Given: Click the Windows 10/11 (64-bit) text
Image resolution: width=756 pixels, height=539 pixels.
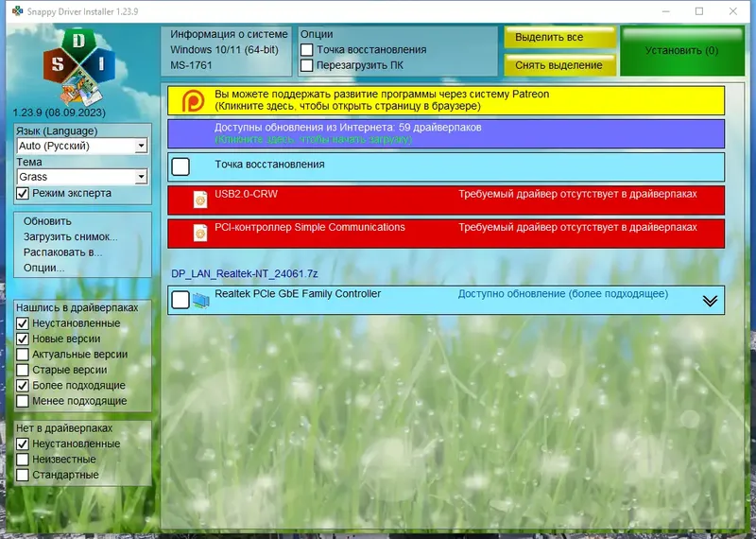Looking at the screenshot, I should tap(224, 50).
